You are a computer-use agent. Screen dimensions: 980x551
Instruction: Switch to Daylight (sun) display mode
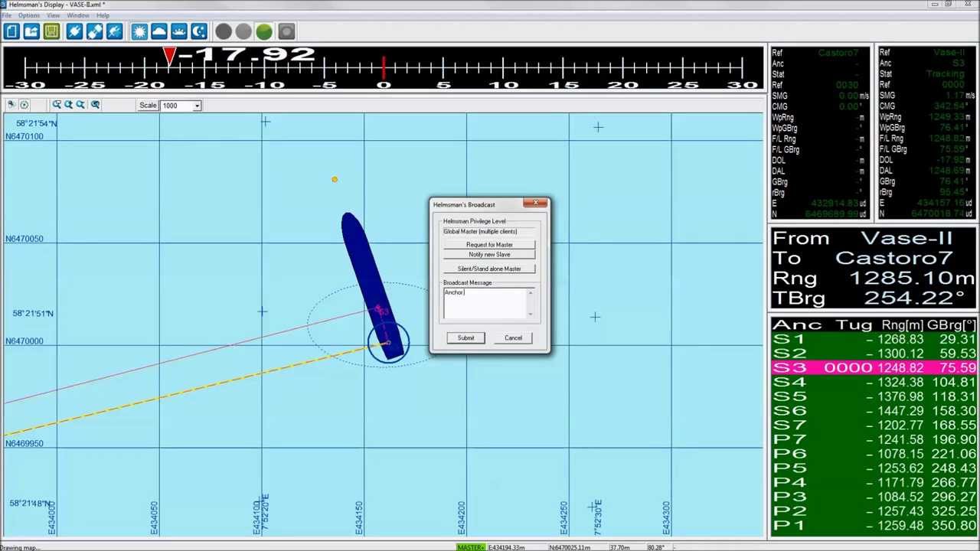[139, 31]
